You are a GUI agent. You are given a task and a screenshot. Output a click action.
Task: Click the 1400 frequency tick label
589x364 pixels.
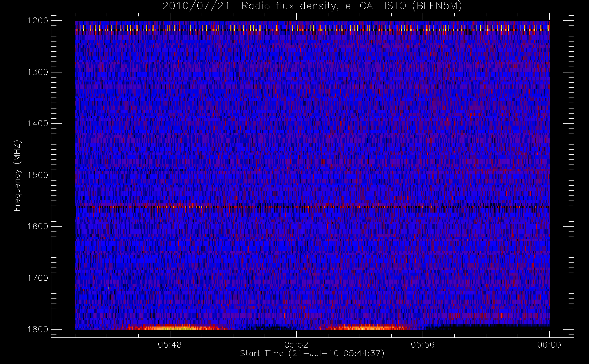[x=38, y=123]
